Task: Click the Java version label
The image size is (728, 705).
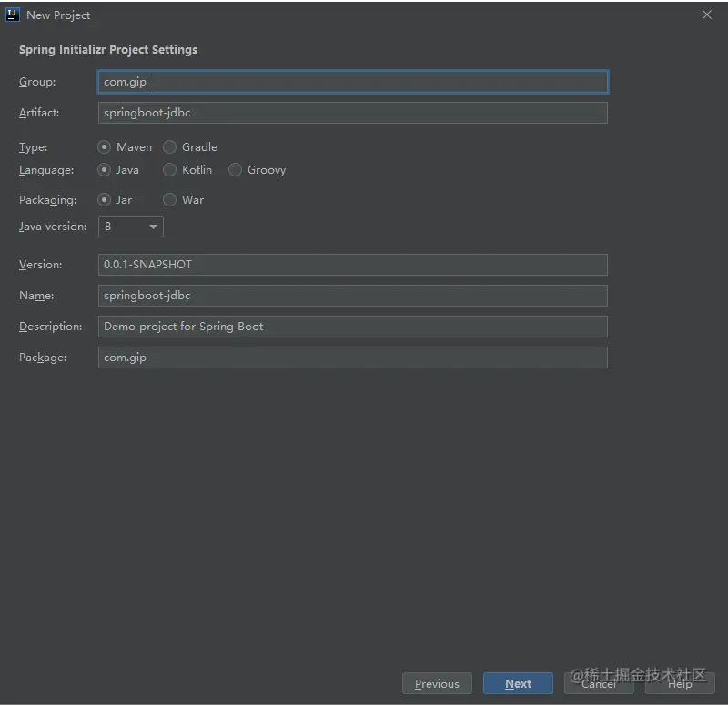Action: coord(53,227)
